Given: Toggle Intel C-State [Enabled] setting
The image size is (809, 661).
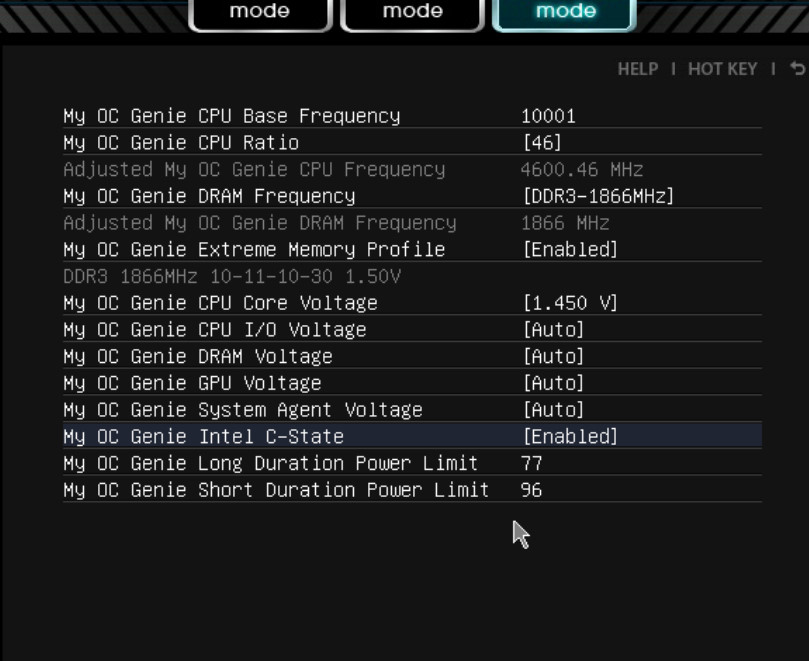Looking at the screenshot, I should [x=570, y=437].
